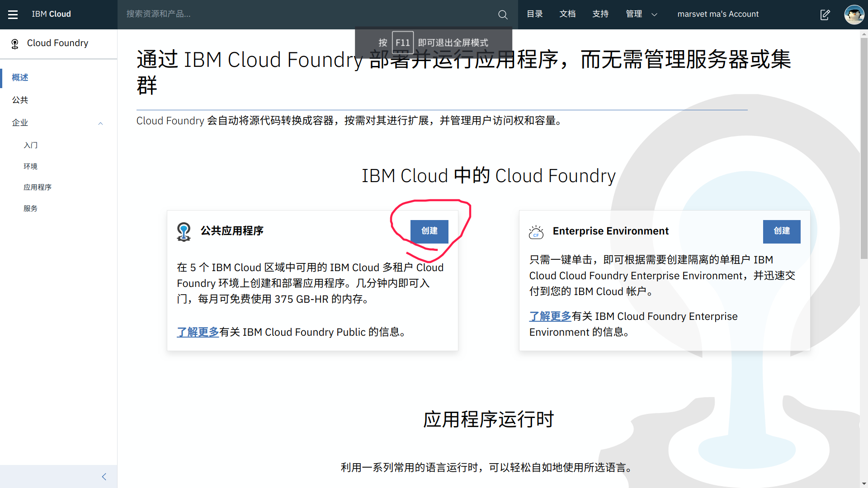The width and height of the screenshot is (868, 488).
Task: Select 概述 in the sidebar
Action: click(20, 78)
